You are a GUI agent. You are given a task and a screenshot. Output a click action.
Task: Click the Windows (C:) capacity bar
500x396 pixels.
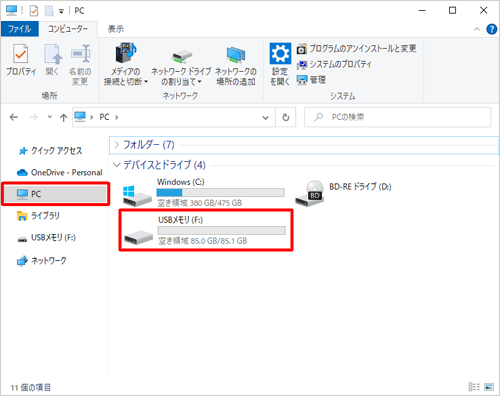(221, 192)
